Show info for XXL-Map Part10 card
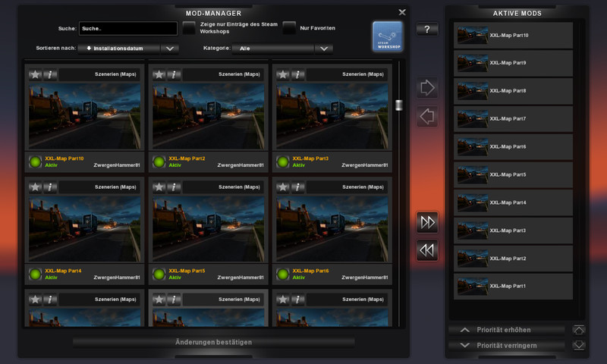Screen dimensions: 607x364 click(50, 74)
